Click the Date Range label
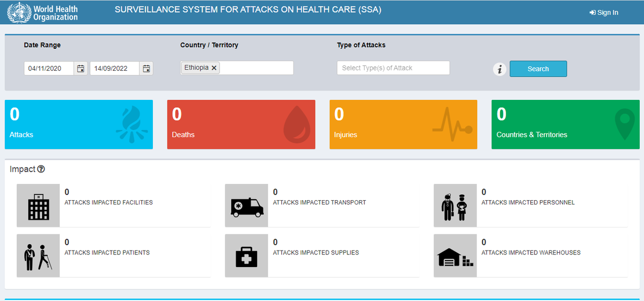Viewport: 644px width, 301px height. [x=42, y=45]
